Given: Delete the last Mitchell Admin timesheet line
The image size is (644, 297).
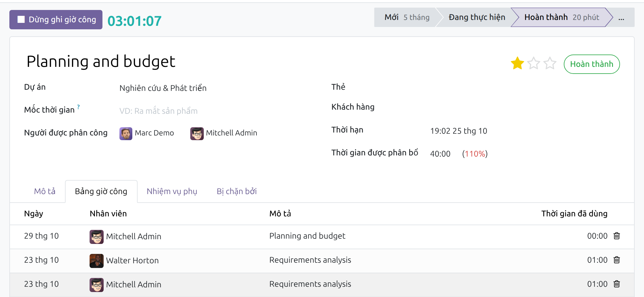Looking at the screenshot, I should (x=616, y=284).
